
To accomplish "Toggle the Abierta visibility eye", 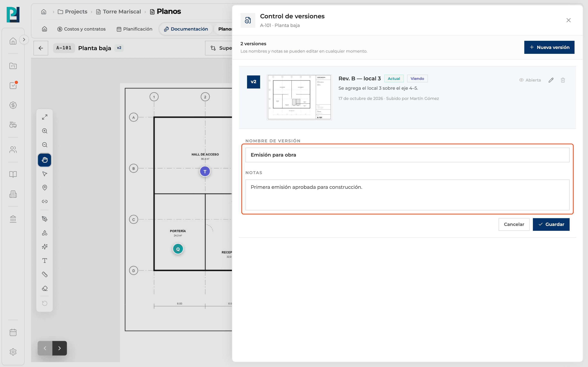I will (530, 80).
